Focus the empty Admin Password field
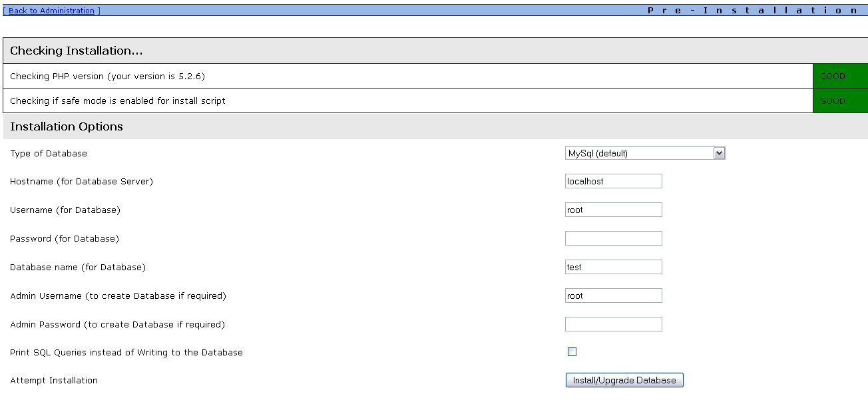 (x=613, y=324)
